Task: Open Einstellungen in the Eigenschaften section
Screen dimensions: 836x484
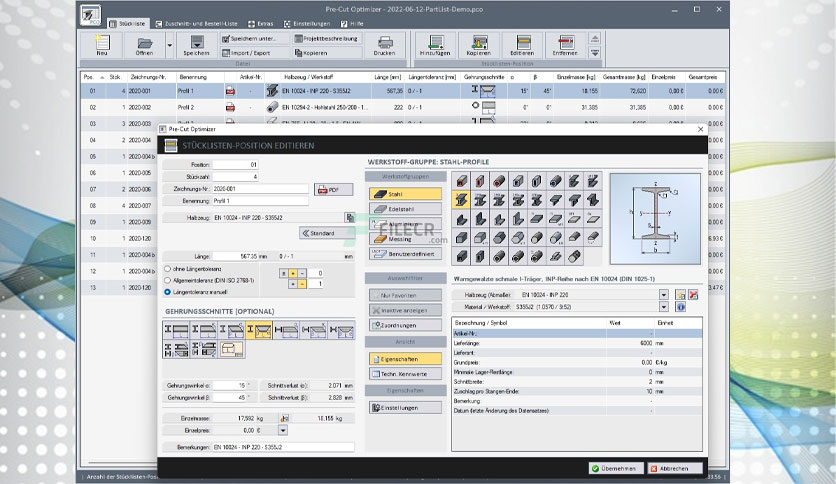Action: point(405,408)
